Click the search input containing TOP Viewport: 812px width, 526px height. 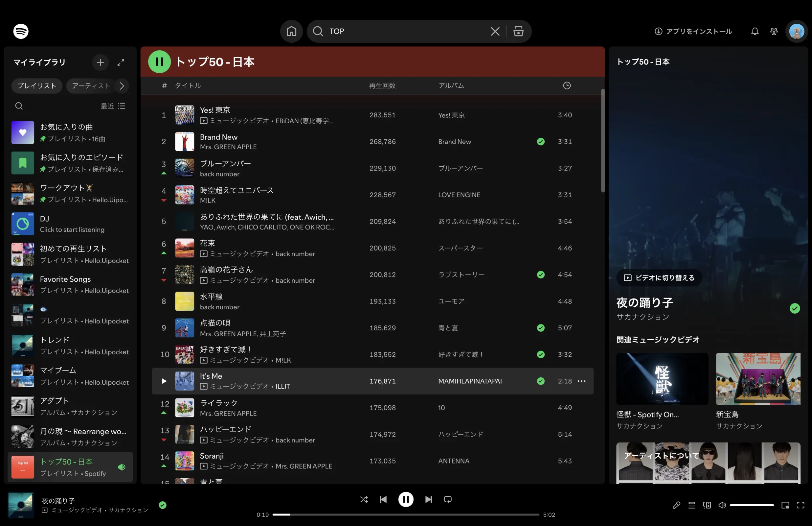[x=407, y=31]
